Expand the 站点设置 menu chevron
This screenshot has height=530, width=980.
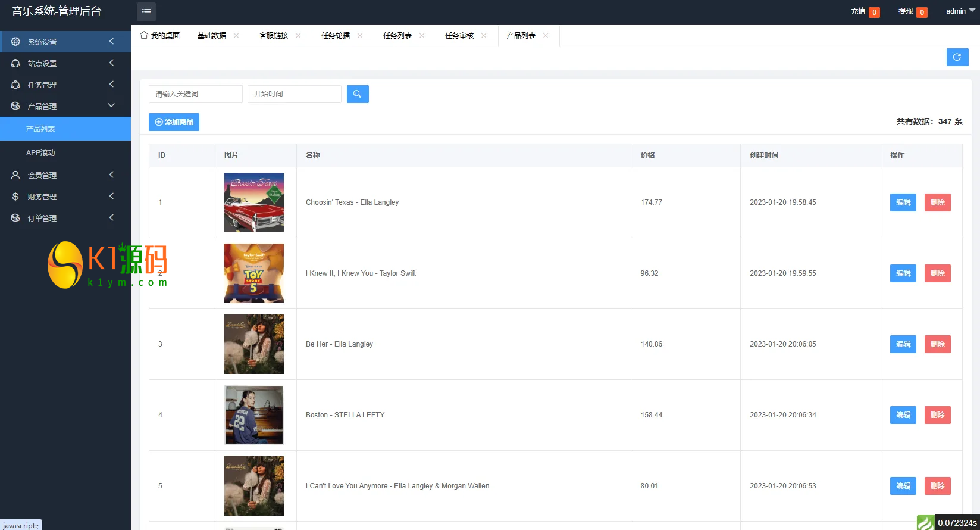(x=111, y=63)
